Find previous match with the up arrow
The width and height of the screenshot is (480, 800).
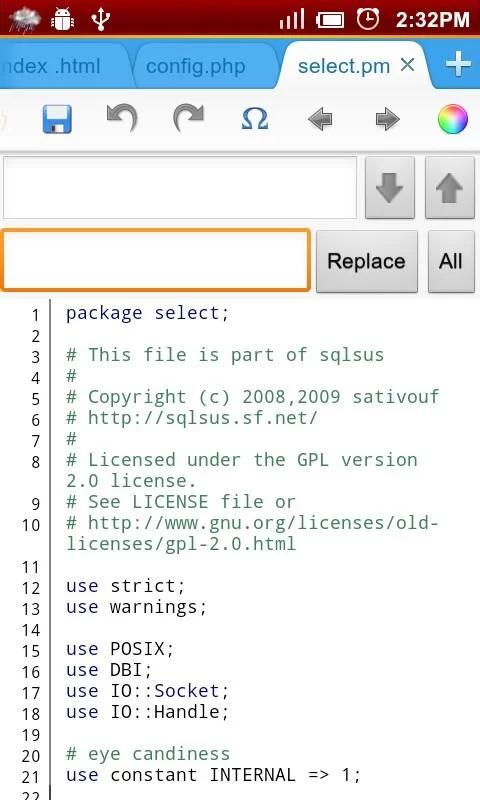449,188
